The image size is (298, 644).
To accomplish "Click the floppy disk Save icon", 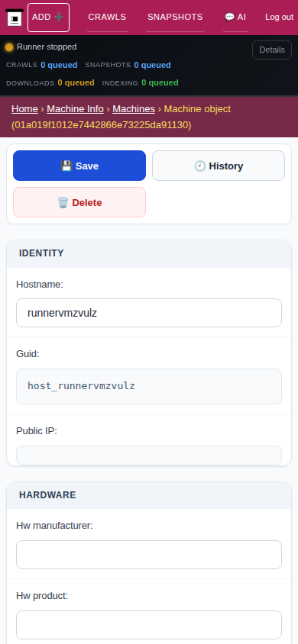I will (x=66, y=166).
